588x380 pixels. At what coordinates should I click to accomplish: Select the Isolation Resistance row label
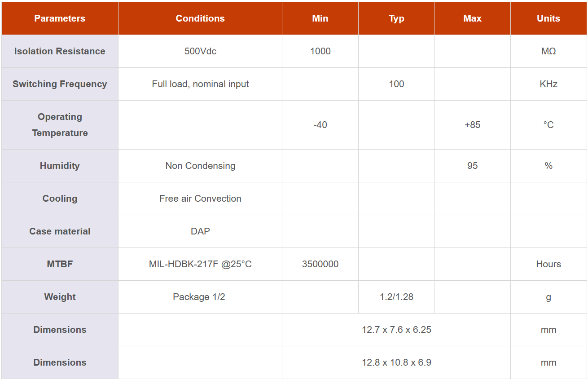[60, 51]
